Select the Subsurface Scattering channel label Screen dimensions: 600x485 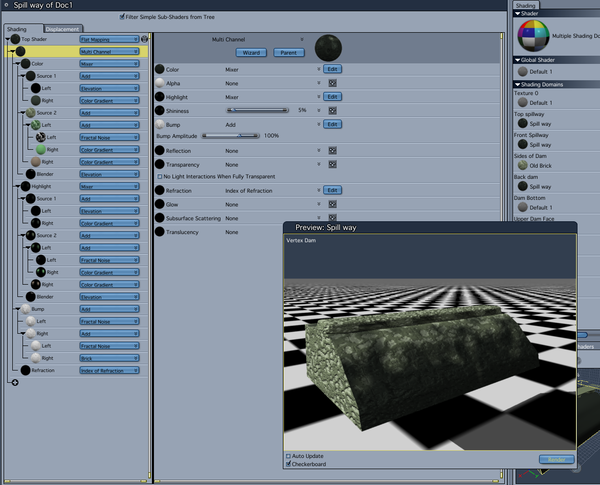pos(193,218)
